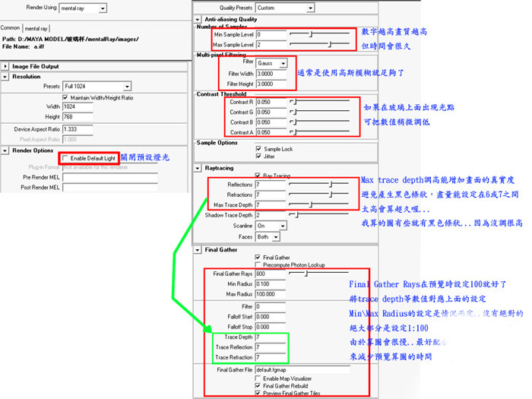
Task: Click the Trace Reflection field
Action: pos(270,347)
